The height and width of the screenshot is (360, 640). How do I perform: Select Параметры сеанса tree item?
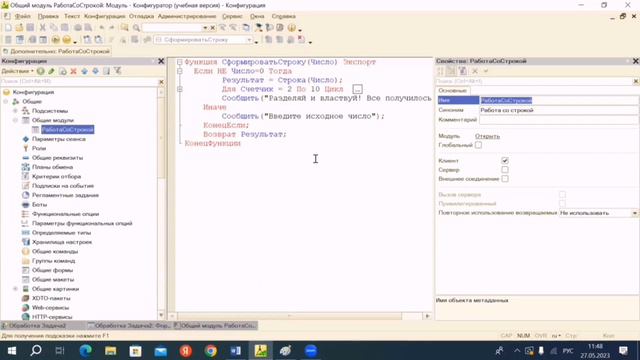click(x=59, y=139)
